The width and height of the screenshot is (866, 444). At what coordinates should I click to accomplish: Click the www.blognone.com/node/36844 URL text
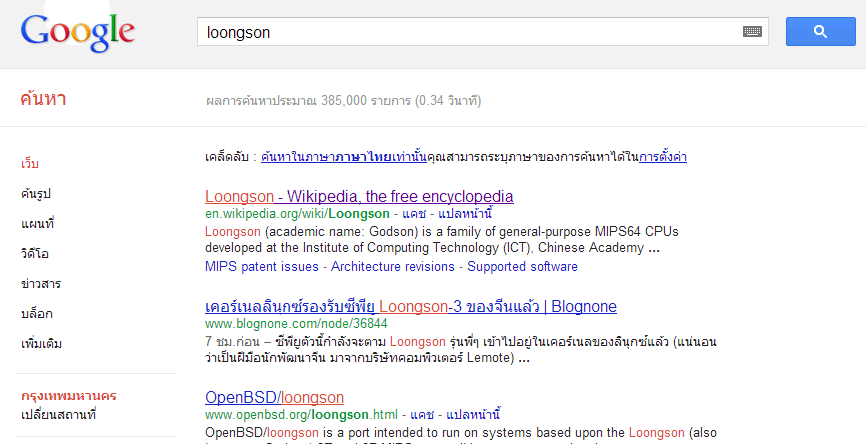coord(296,323)
